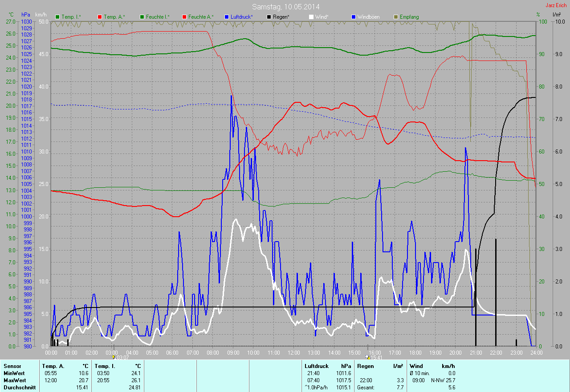Click the maximum rain value 3.3
Screen dimensions: 570x392
pos(400,380)
